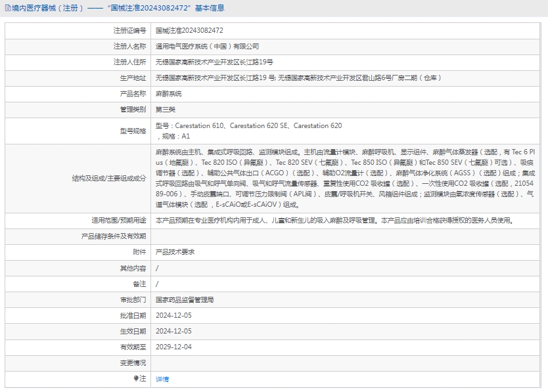Click the lightbulb icon beside 注 label

tap(137, 379)
